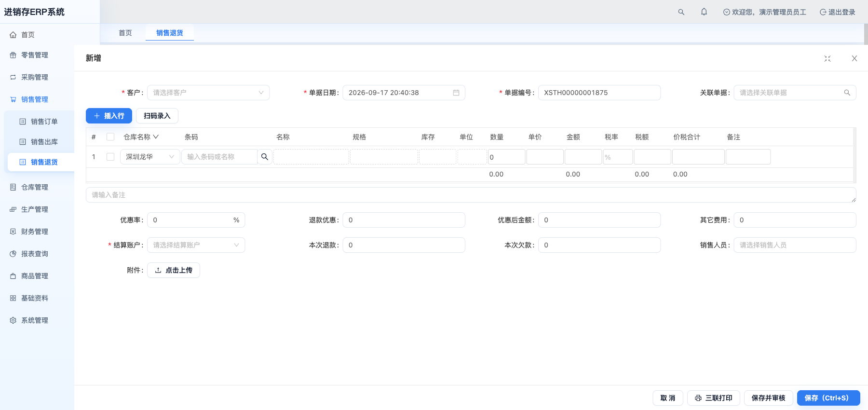Open the 销售人员 selector
This screenshot has width=868, height=410.
coord(795,245)
